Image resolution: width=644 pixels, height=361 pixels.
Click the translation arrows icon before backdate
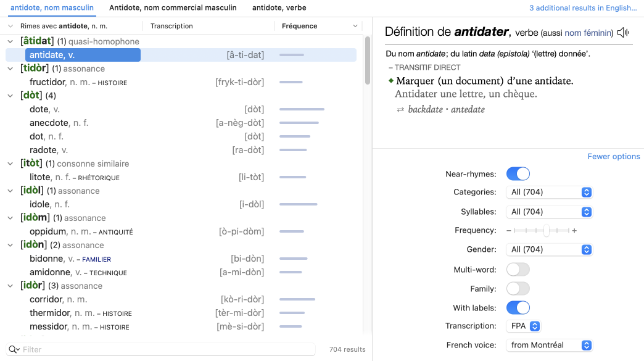[x=400, y=109]
